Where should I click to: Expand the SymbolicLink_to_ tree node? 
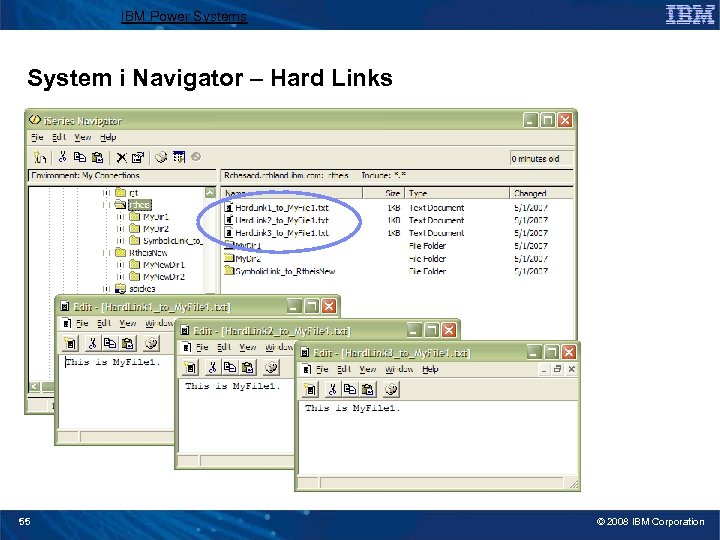pyautogui.click(x=120, y=241)
